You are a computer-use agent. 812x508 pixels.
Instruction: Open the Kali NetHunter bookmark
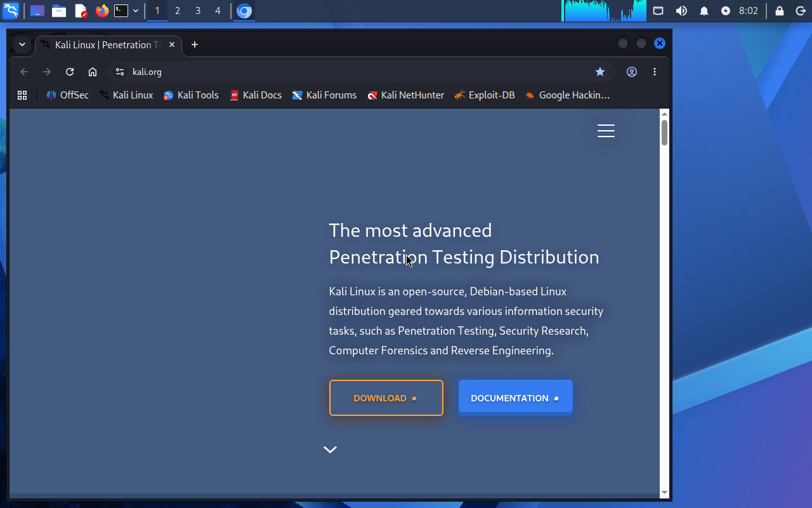(x=406, y=95)
